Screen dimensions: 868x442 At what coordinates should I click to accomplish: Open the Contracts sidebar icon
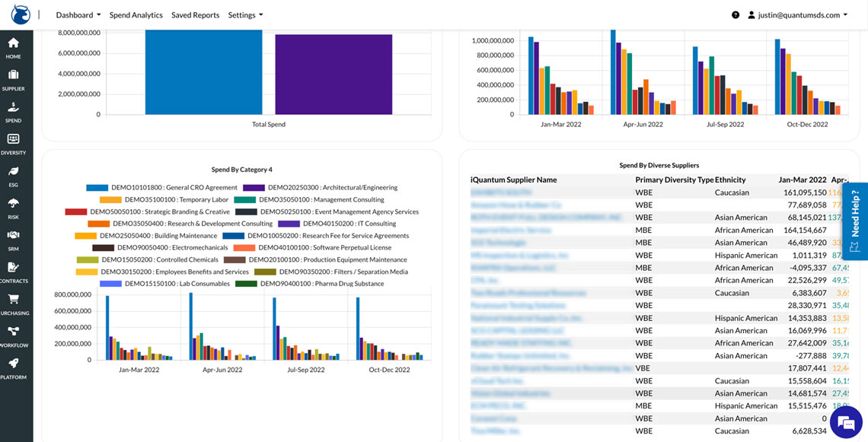[x=14, y=272]
